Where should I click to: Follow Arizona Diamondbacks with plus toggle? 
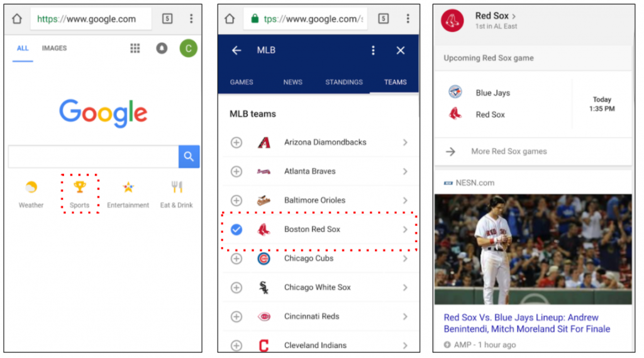(236, 143)
